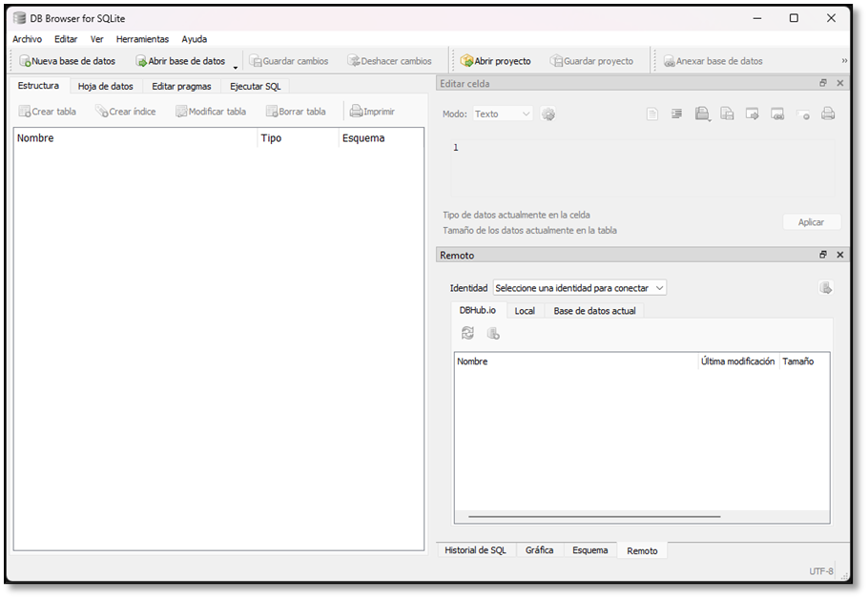Click the horizontal scrollbar in Remoto list
This screenshot has width=868, height=599.
click(594, 517)
